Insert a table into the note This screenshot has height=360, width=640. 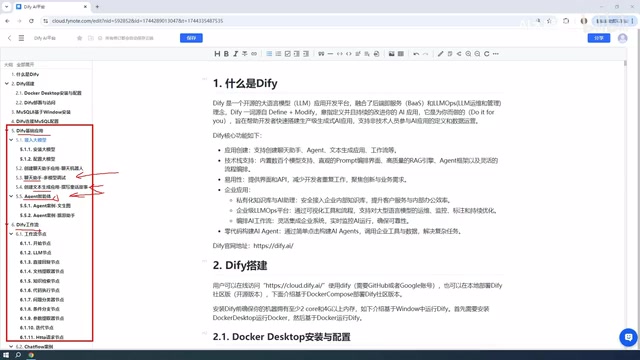[401, 54]
